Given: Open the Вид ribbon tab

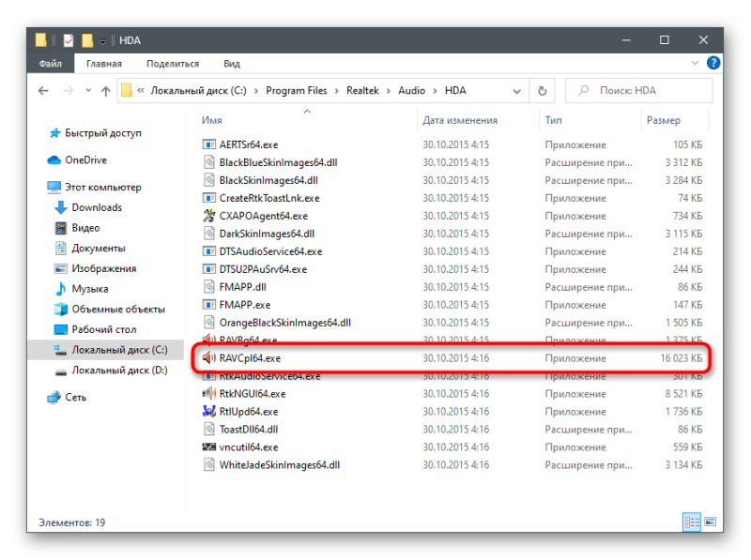Looking at the screenshot, I should tap(232, 64).
